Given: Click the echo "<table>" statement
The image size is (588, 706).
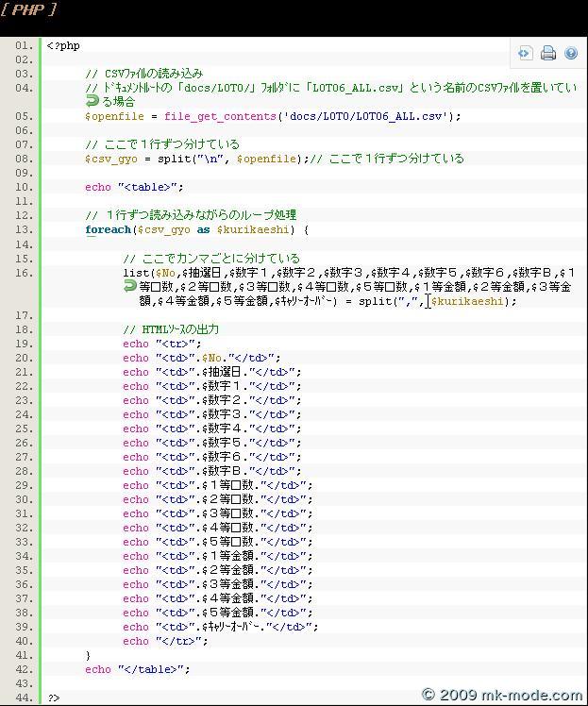Looking at the screenshot, I should click(x=133, y=187).
